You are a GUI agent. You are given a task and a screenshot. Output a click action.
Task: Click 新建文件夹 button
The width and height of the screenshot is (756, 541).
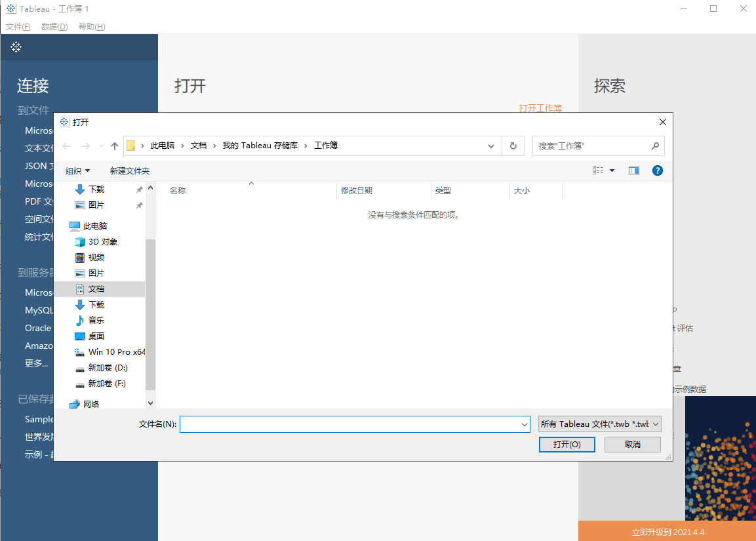coord(130,170)
